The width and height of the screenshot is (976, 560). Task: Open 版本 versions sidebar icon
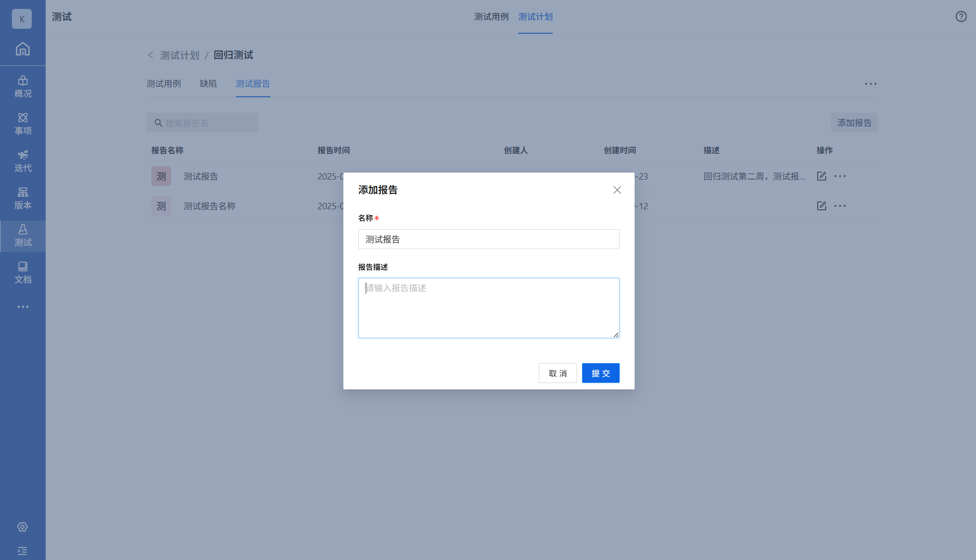(x=22, y=198)
